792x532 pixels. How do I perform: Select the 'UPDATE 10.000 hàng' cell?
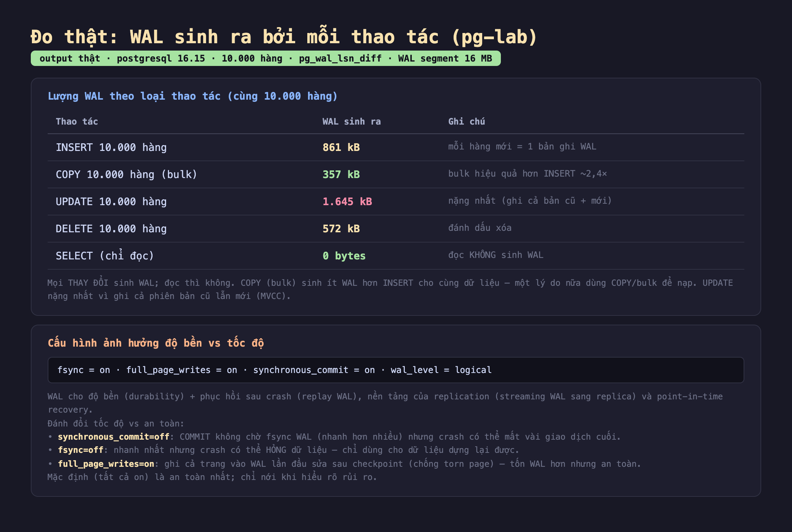(x=111, y=202)
